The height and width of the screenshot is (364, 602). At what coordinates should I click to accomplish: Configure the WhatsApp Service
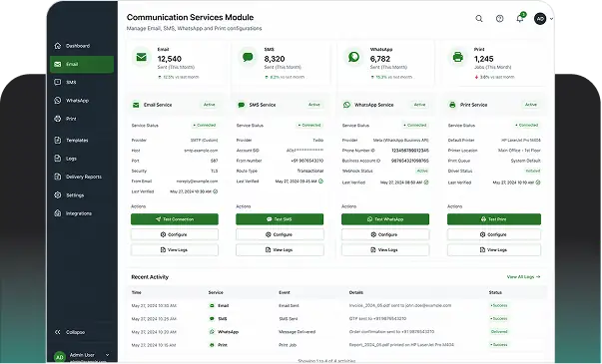[385, 234]
